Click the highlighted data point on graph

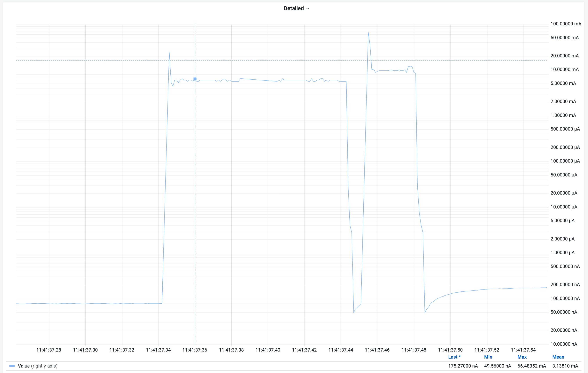195,79
